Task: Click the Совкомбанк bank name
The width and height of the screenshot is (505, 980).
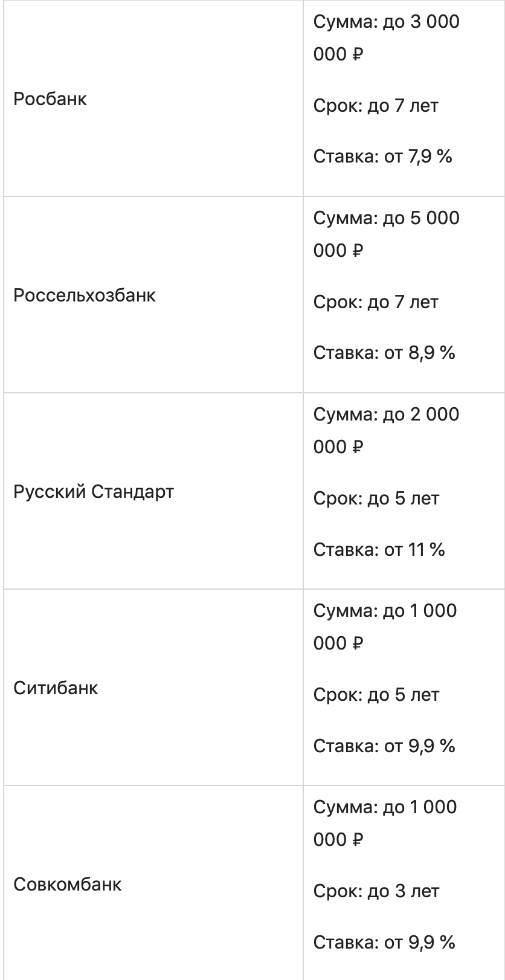Action: (x=68, y=885)
